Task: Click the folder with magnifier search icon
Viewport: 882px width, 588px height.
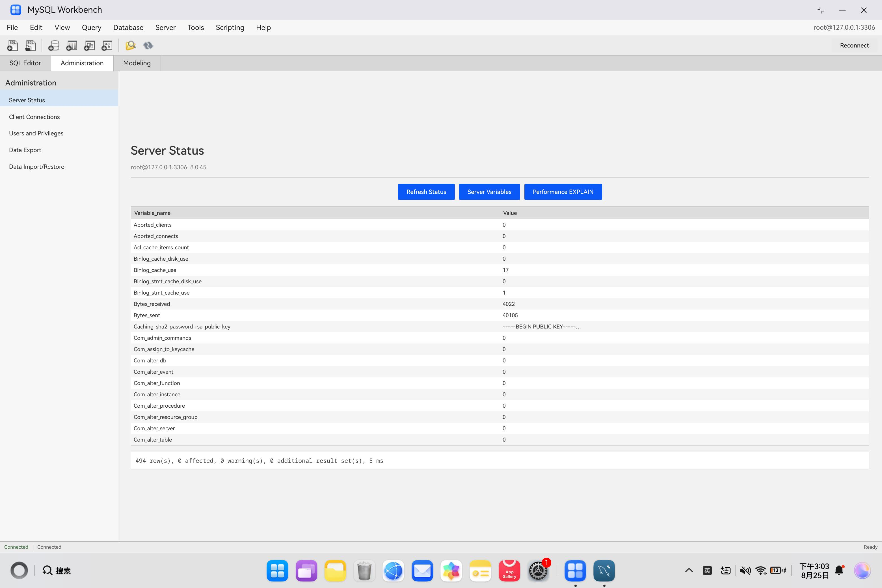Action: point(130,46)
